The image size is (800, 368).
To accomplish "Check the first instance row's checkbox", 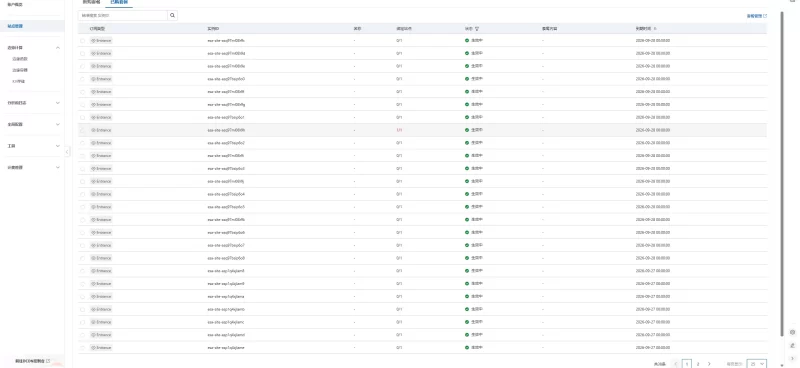I will coord(83,40).
